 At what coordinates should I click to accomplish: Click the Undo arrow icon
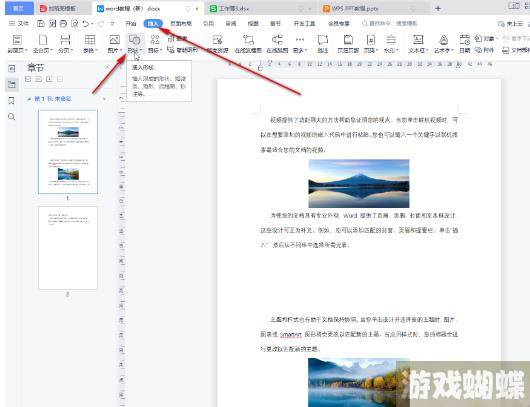(86, 24)
